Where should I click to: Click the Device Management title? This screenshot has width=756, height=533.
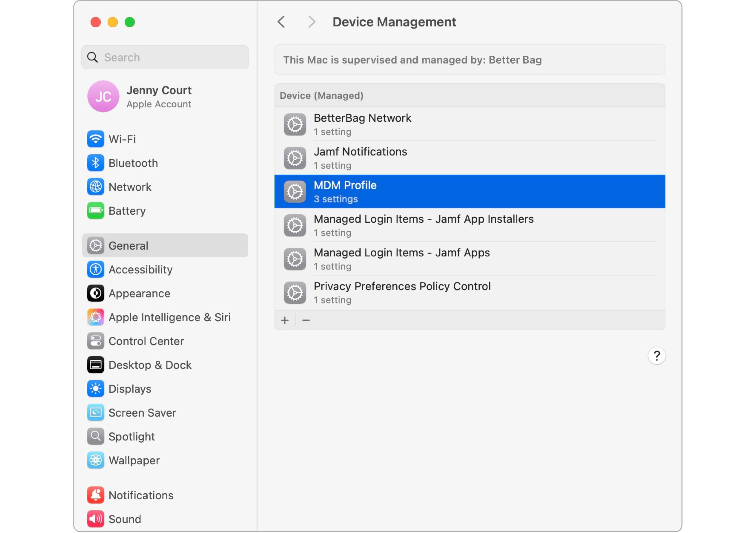394,22
